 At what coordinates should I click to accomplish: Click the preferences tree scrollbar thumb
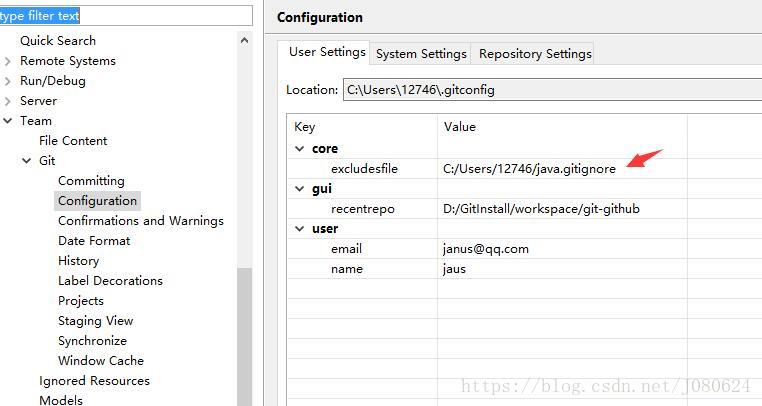[244, 335]
